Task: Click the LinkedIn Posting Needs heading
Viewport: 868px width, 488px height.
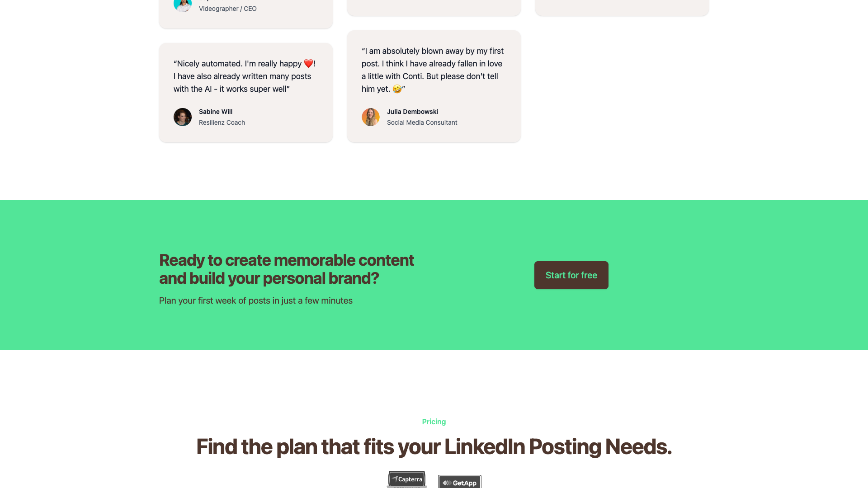Action: point(434,447)
